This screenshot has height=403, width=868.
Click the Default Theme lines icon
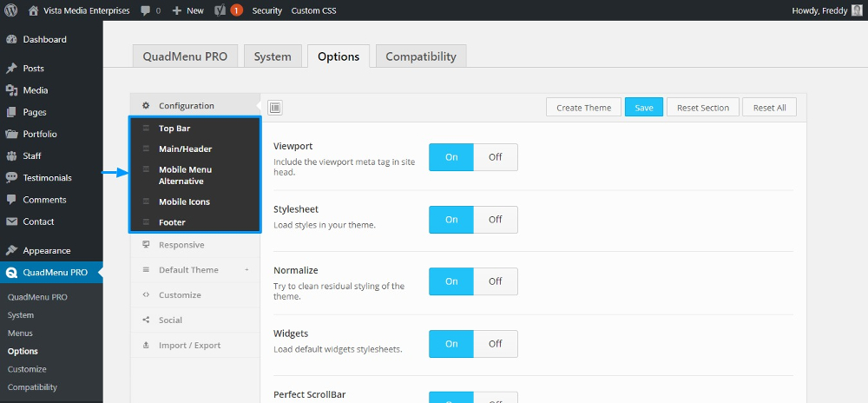146,269
